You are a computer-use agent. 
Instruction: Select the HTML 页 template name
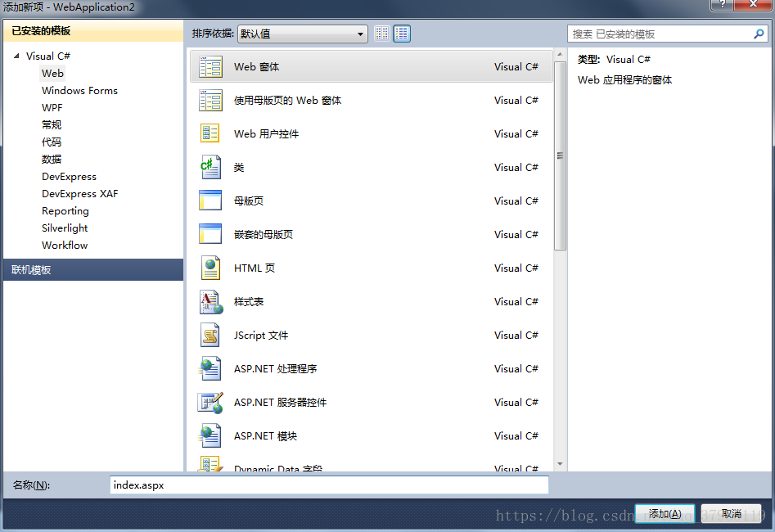[x=255, y=268]
